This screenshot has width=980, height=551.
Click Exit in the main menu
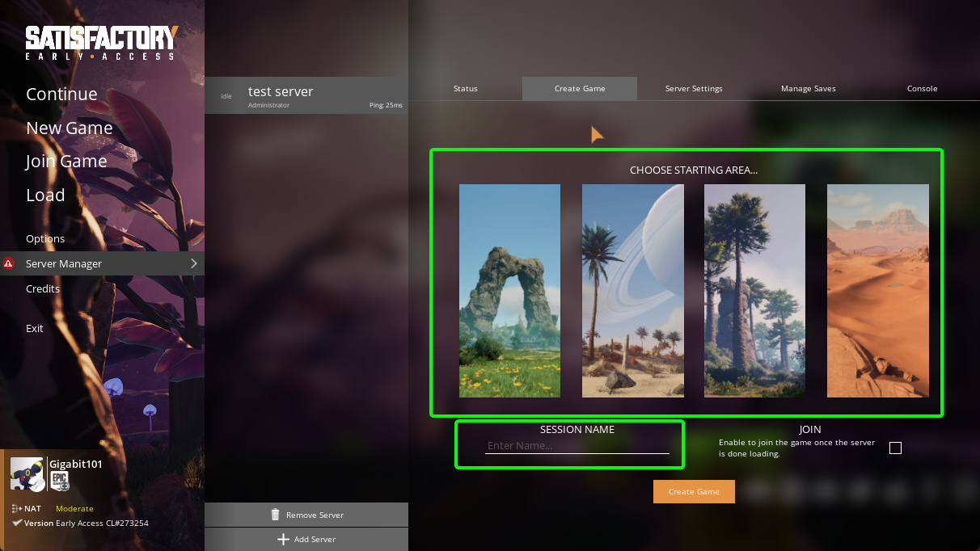pos(35,328)
